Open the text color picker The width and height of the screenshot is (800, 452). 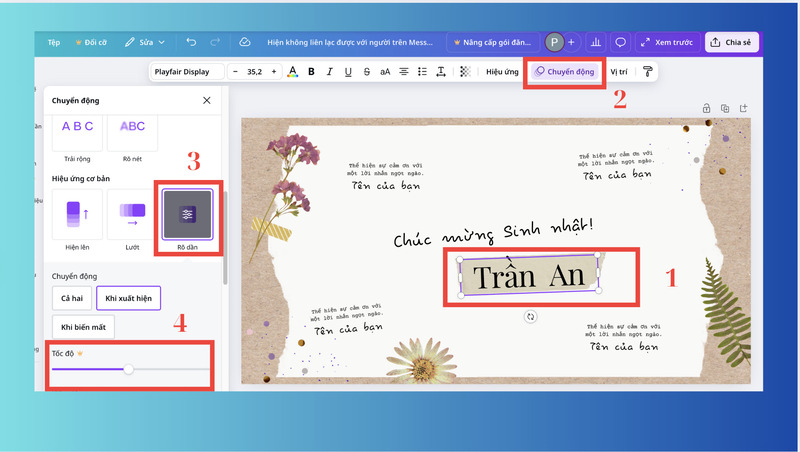point(292,72)
